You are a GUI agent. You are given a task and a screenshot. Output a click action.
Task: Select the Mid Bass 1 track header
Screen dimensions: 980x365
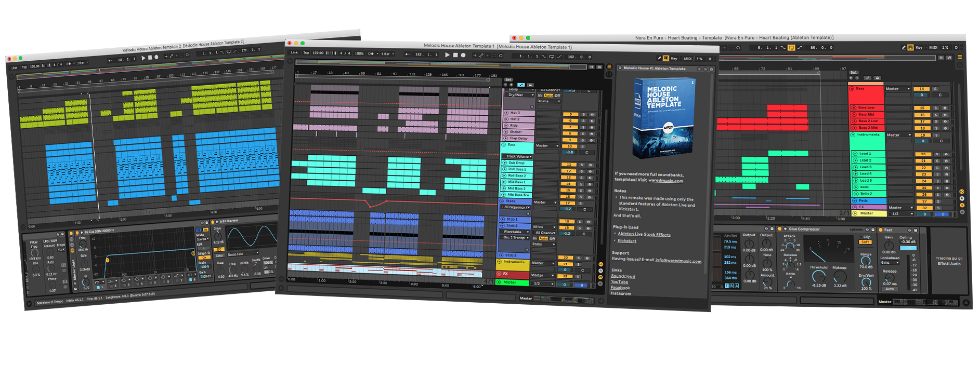(518, 182)
